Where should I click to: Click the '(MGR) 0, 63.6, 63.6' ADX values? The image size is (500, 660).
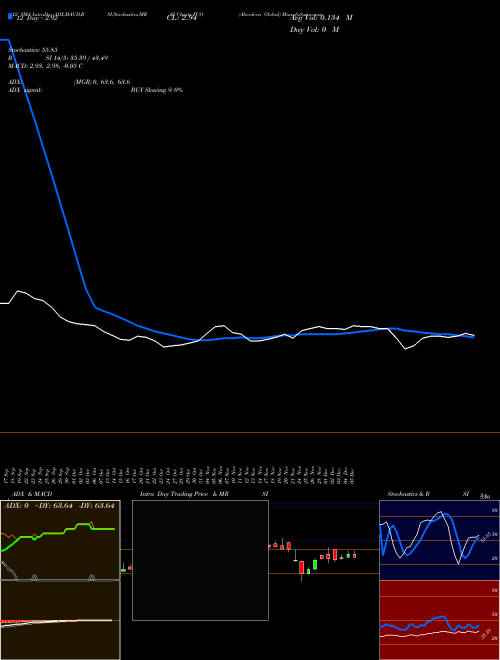[102, 82]
